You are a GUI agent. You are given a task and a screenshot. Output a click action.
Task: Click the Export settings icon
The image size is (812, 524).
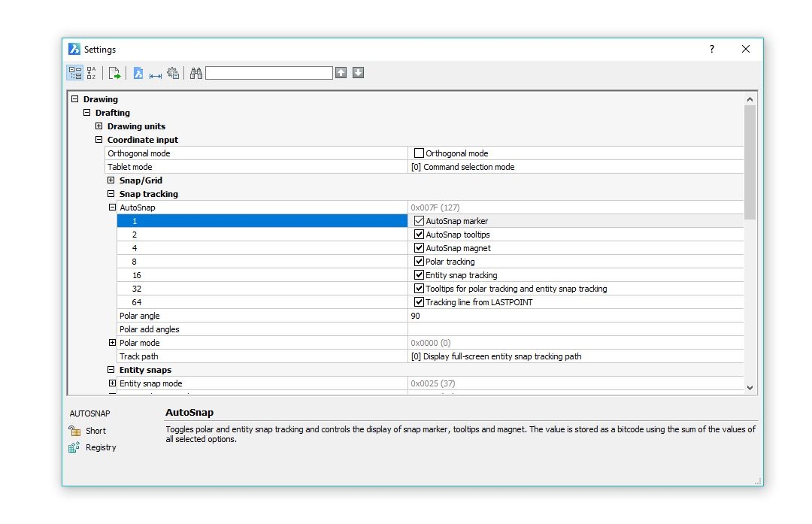[x=114, y=73]
